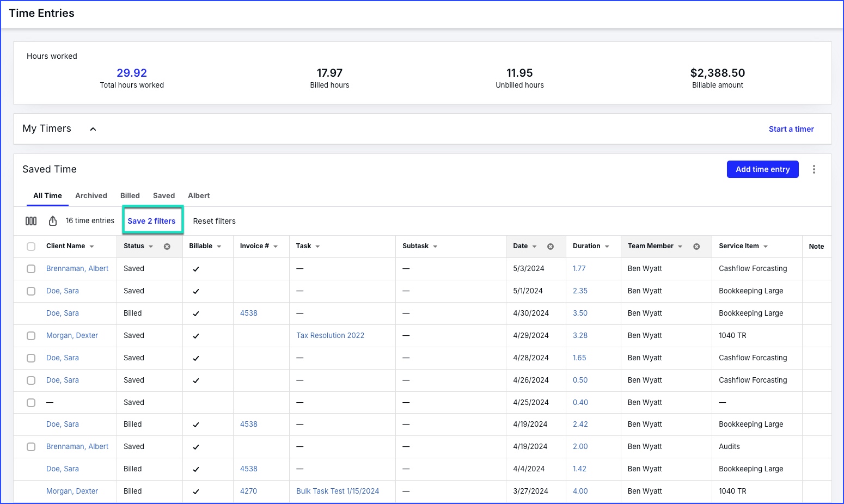Open the Invoice # column dropdown

point(276,247)
